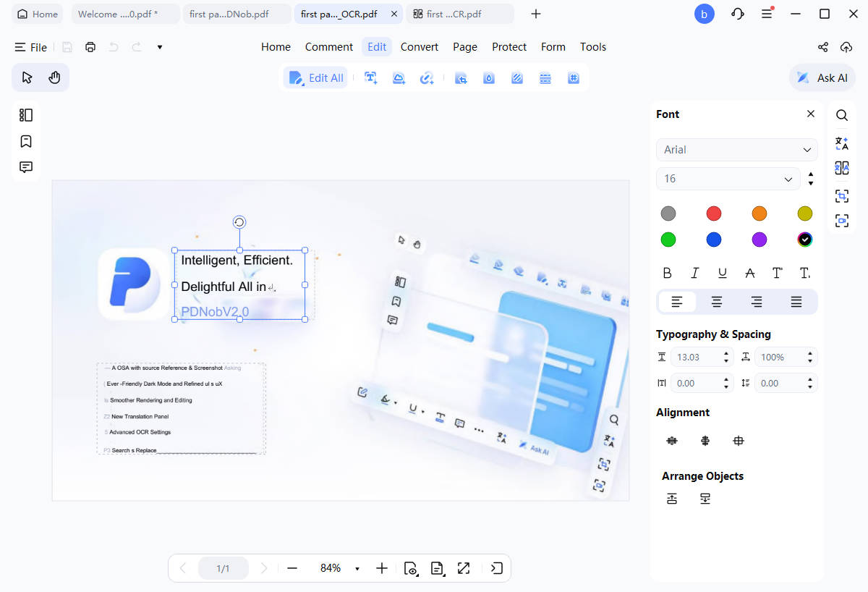Viewport: 868px width, 592px height.
Task: Select the blue color swatch
Action: click(x=714, y=240)
